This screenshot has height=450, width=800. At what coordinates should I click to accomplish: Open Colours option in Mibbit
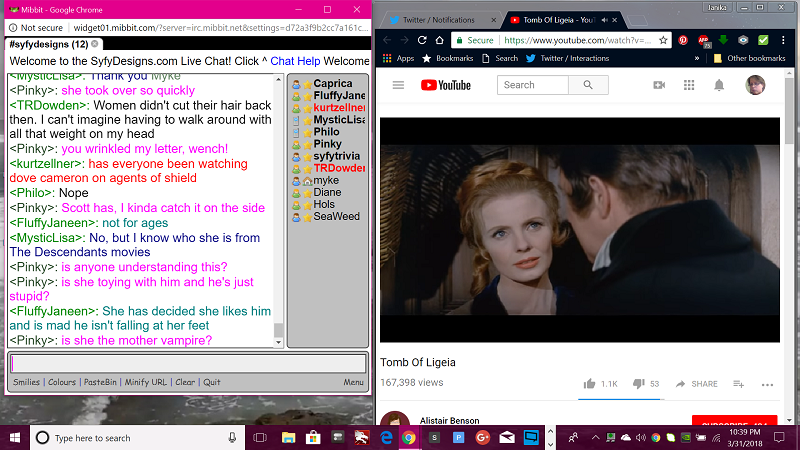[62, 382]
